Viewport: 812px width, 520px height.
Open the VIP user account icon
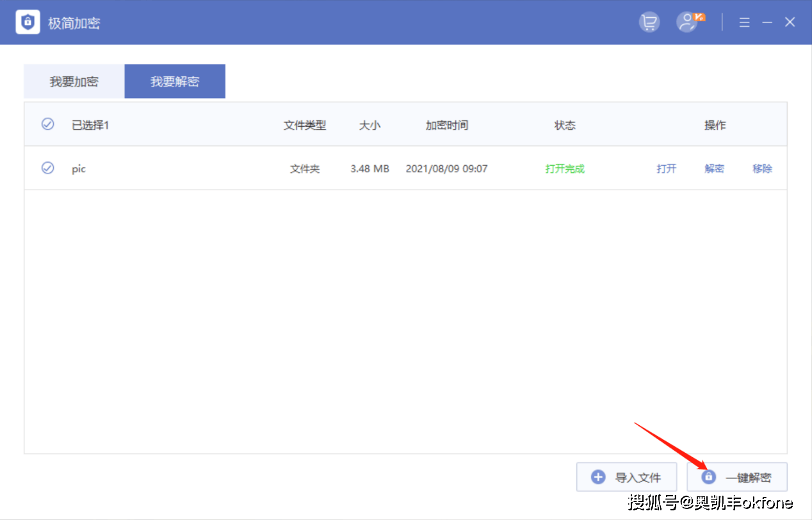point(690,22)
